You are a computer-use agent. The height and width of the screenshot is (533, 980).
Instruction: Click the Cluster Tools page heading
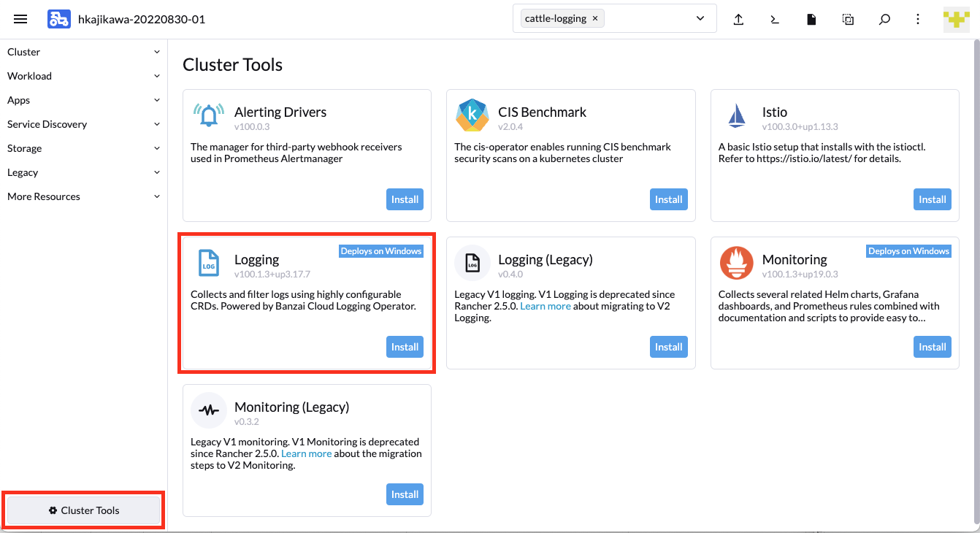[232, 64]
